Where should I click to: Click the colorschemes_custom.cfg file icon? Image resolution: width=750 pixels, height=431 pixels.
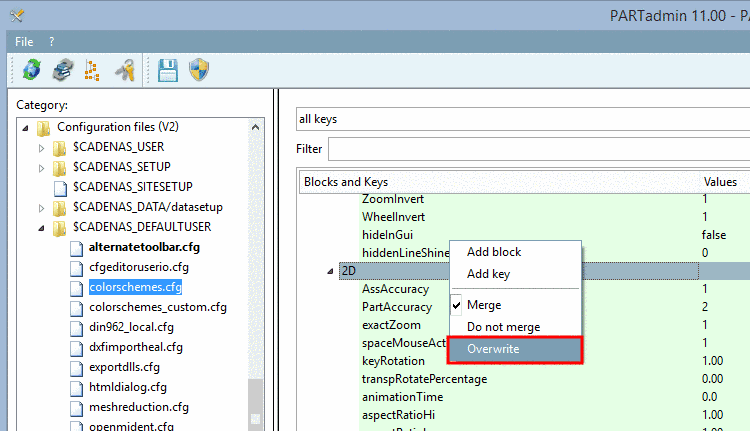tap(76, 308)
